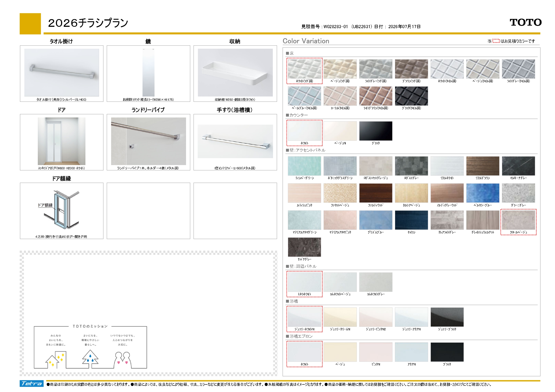Image resolution: width=555 pixels, height=392 pixels.
Task: Select the ベージュ(タイル調) floor swatch
Action: pos(483,69)
